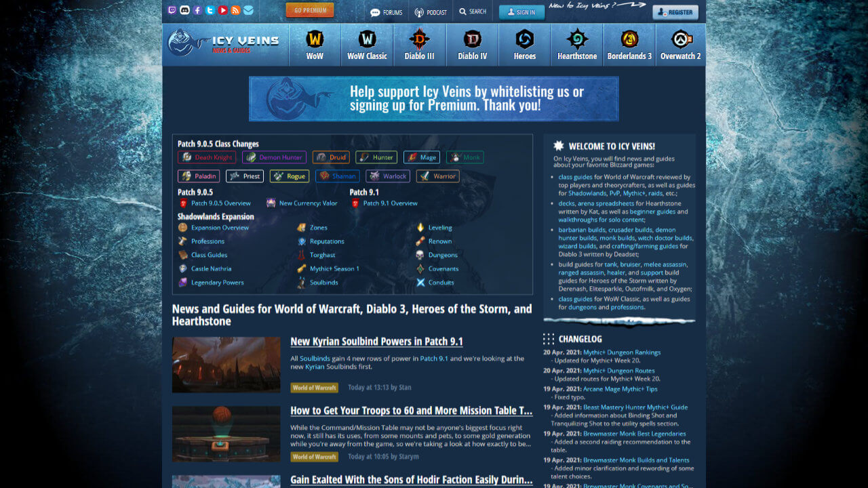The width and height of the screenshot is (868, 488).
Task: Click the Leveling icon
Action: point(420,228)
